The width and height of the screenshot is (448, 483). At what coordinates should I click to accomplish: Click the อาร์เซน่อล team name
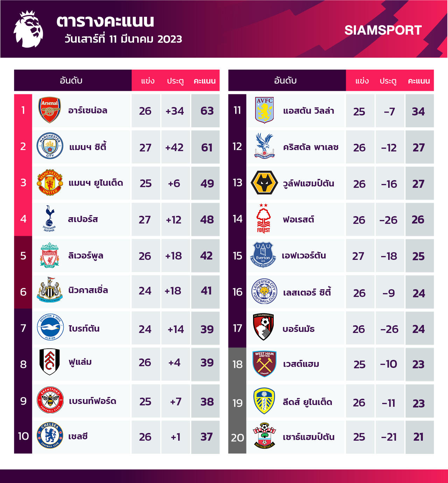pos(87,111)
